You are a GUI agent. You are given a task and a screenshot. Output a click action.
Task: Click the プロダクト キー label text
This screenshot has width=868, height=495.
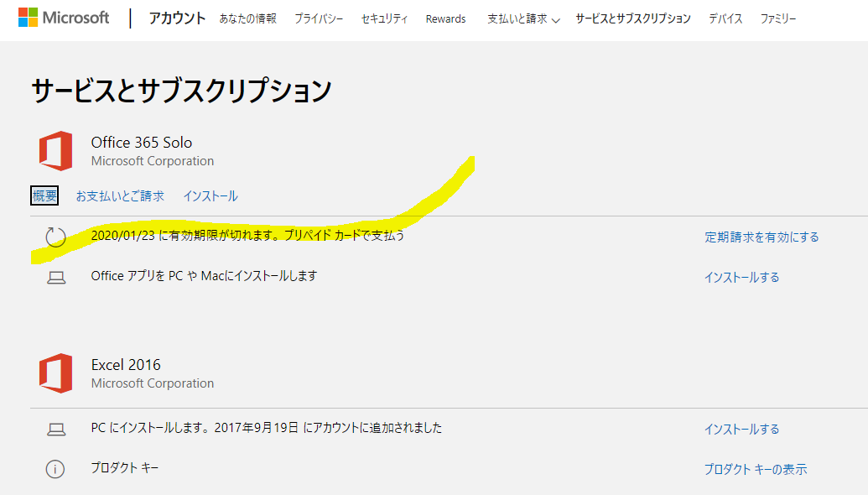pyautogui.click(x=125, y=468)
